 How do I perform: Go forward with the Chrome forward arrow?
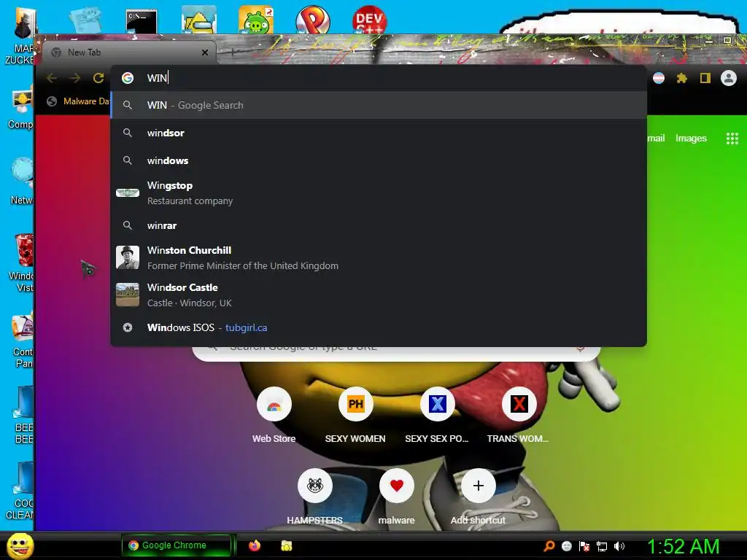coord(75,78)
